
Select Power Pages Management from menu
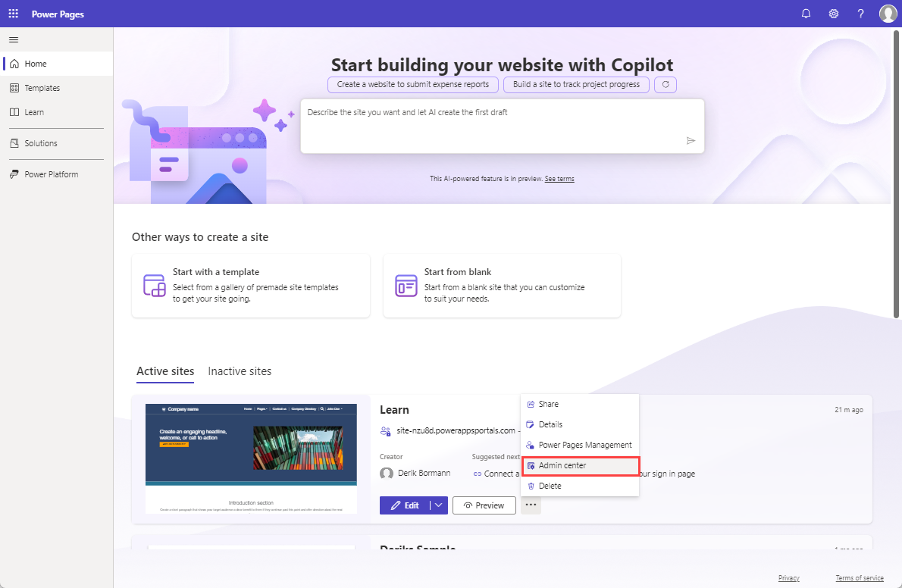580,445
